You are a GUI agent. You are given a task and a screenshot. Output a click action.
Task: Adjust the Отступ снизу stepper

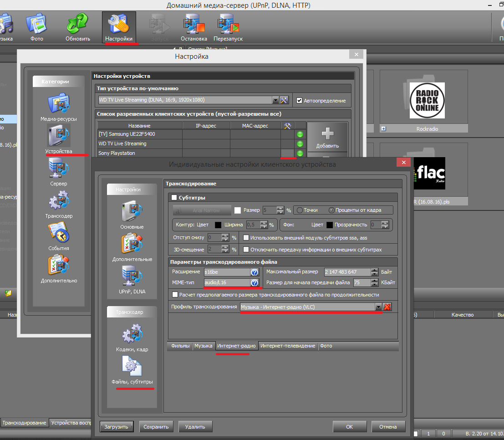225,238
